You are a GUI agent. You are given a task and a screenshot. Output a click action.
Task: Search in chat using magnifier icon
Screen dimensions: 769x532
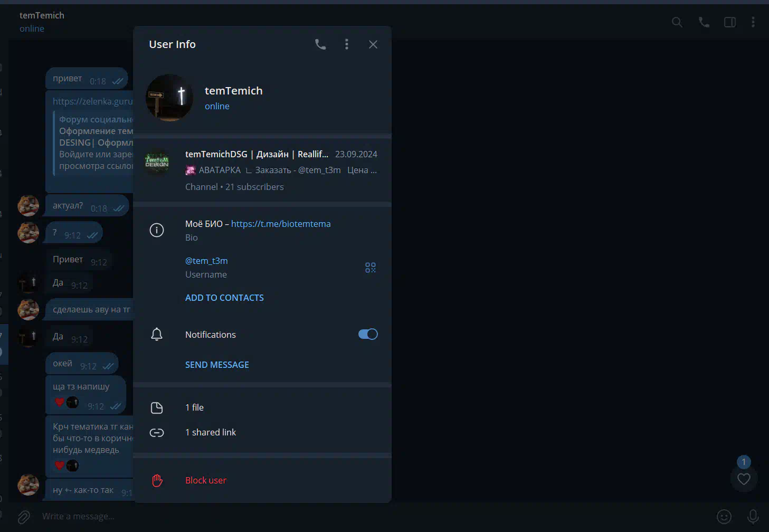click(x=677, y=22)
